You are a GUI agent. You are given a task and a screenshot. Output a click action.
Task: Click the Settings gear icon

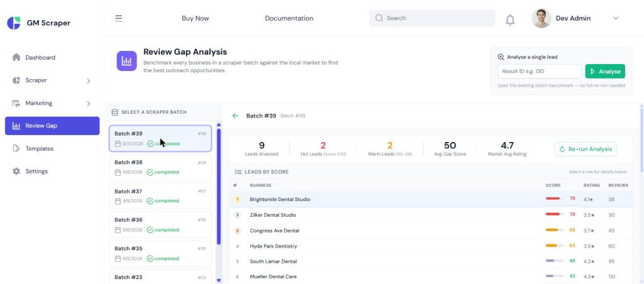16,171
